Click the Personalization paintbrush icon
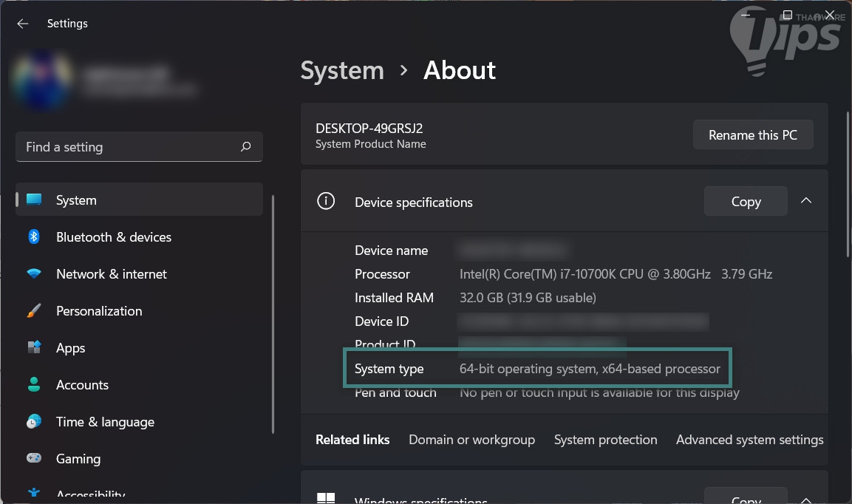The image size is (852, 504). coord(34,311)
